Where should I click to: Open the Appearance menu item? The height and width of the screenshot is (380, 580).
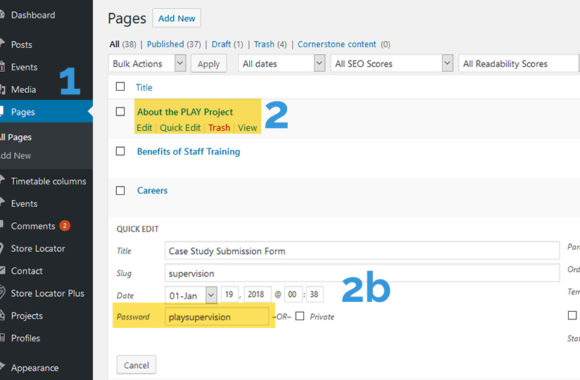[34, 368]
